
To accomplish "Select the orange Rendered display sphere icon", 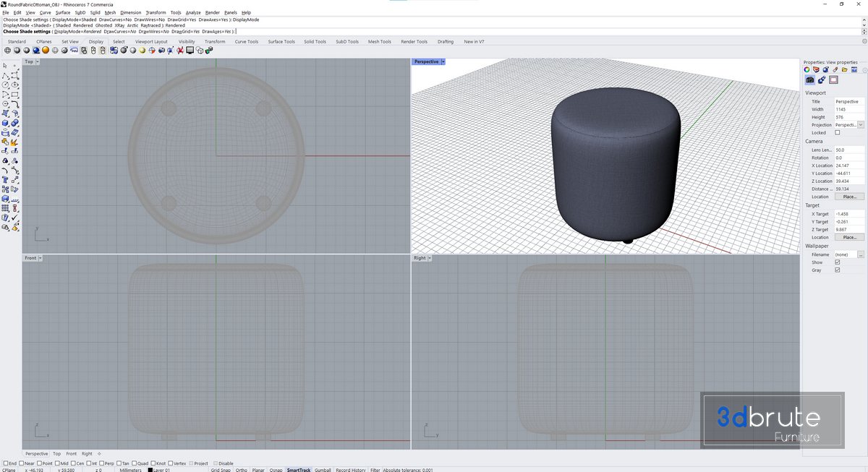I will click(x=45, y=51).
